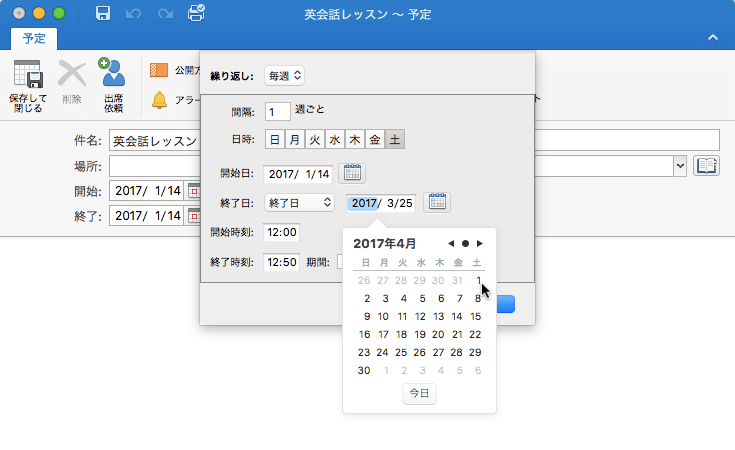Toggle 木 Thursday day button
Screen dimensions: 735x450
pyautogui.click(x=355, y=139)
